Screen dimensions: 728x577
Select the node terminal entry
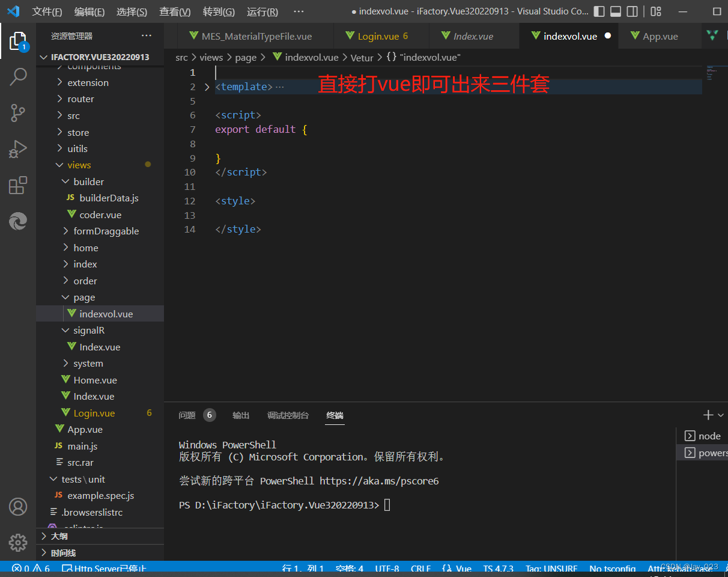[x=702, y=436]
